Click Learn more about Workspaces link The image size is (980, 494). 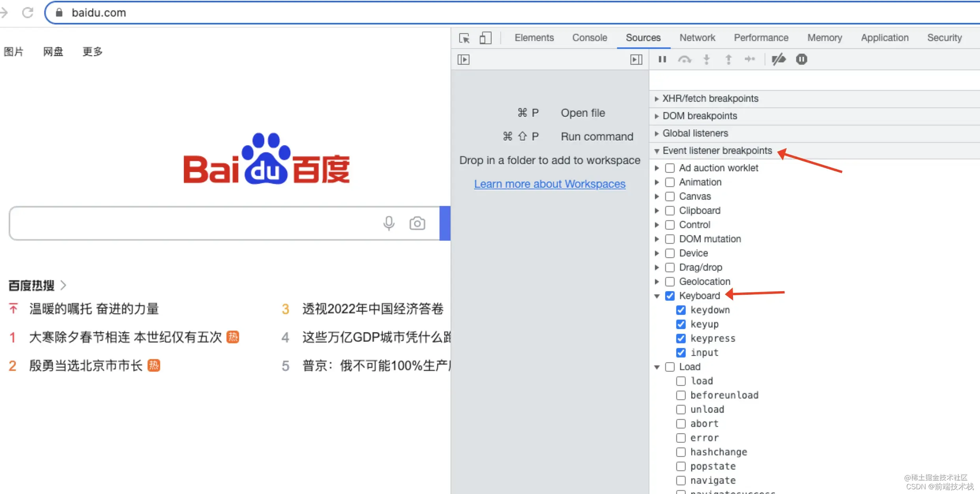point(549,184)
